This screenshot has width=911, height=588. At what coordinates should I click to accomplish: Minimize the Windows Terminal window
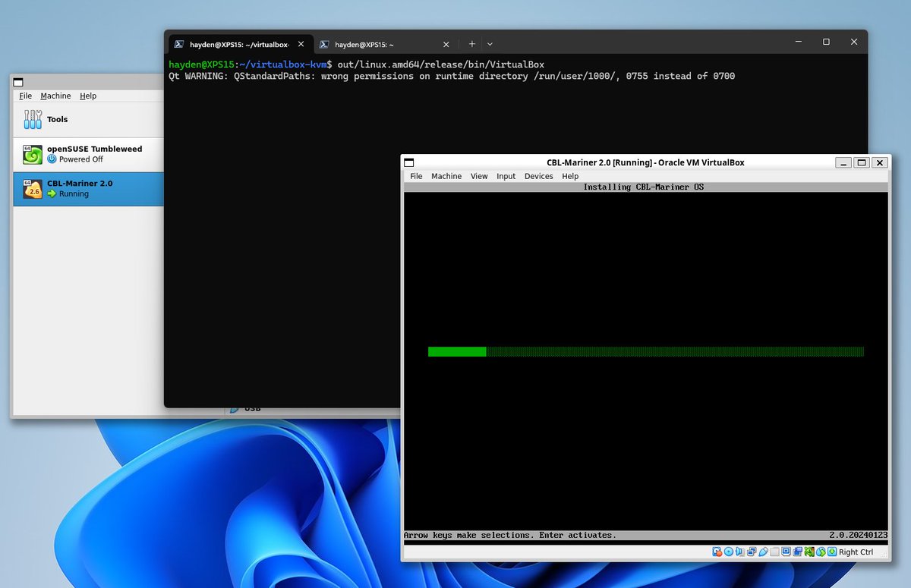pos(799,42)
